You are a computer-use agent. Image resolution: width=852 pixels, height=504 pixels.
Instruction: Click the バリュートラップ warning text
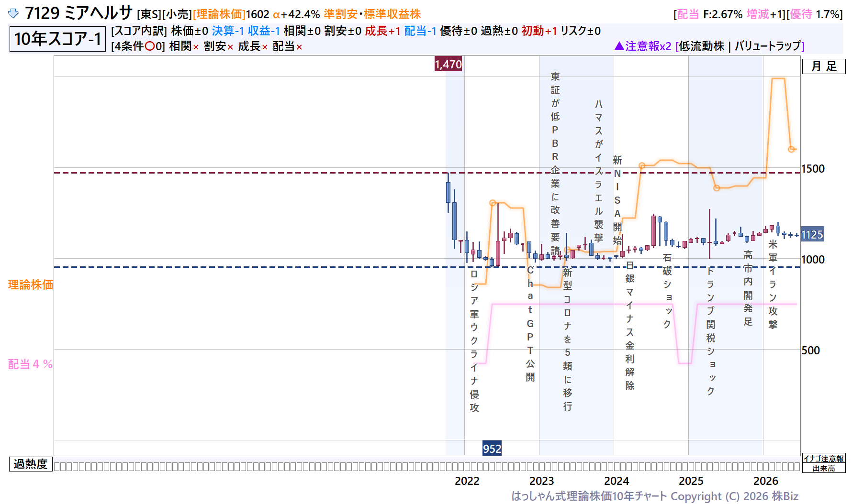click(768, 46)
